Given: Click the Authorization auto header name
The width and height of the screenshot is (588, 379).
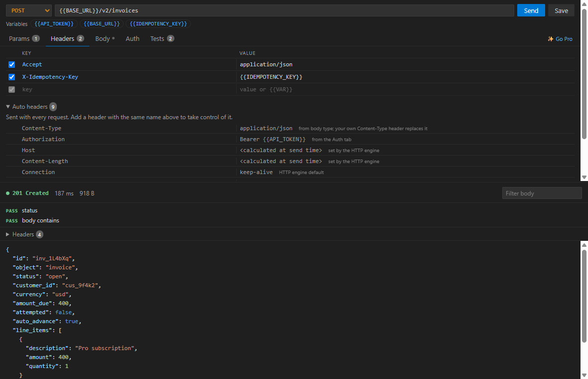Looking at the screenshot, I should coord(43,139).
